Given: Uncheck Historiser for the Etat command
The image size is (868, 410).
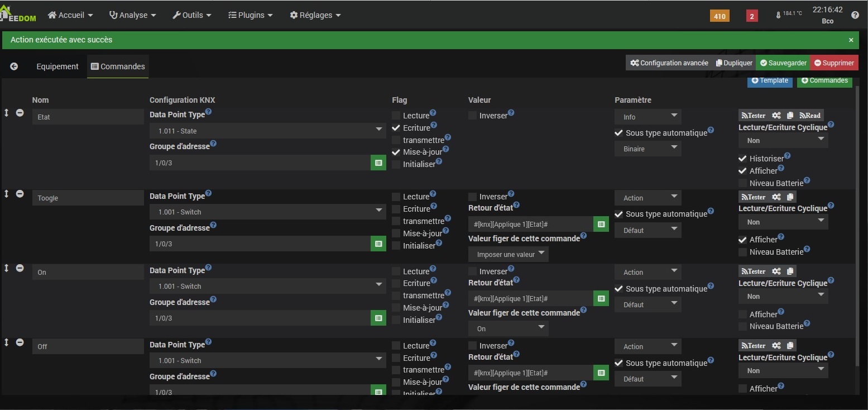Looking at the screenshot, I should pos(742,159).
